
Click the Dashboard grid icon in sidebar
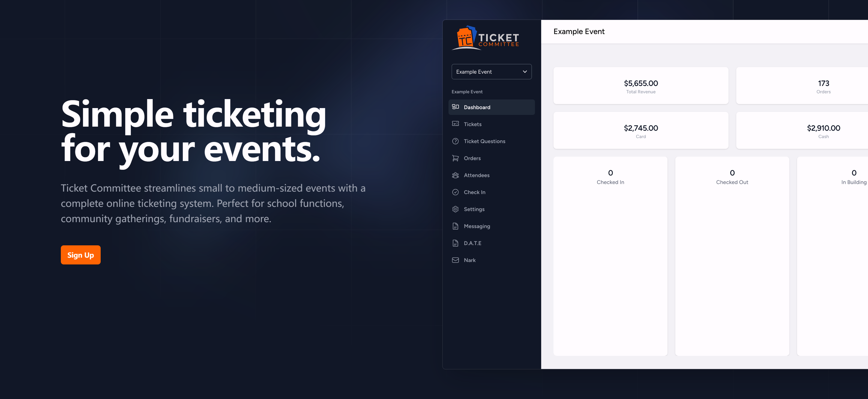coord(455,107)
